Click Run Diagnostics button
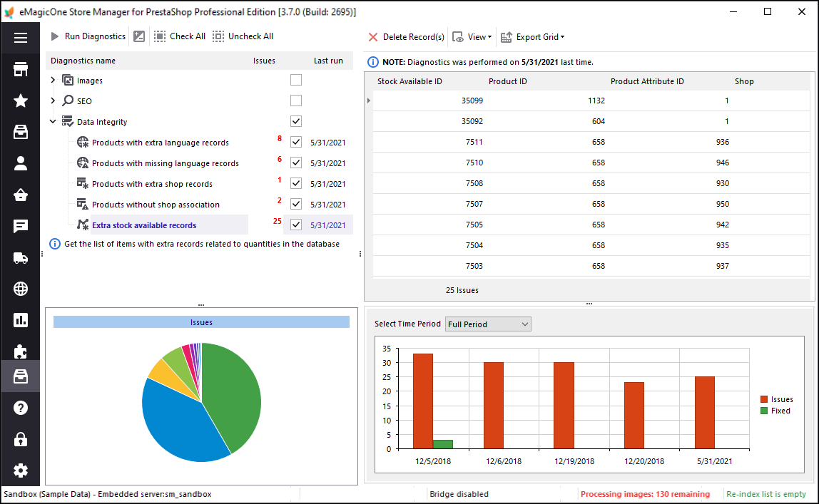819x504 pixels. coord(88,36)
